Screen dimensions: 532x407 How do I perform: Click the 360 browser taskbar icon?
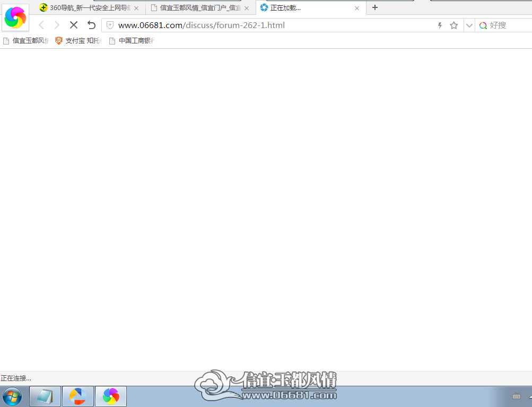pos(111,396)
